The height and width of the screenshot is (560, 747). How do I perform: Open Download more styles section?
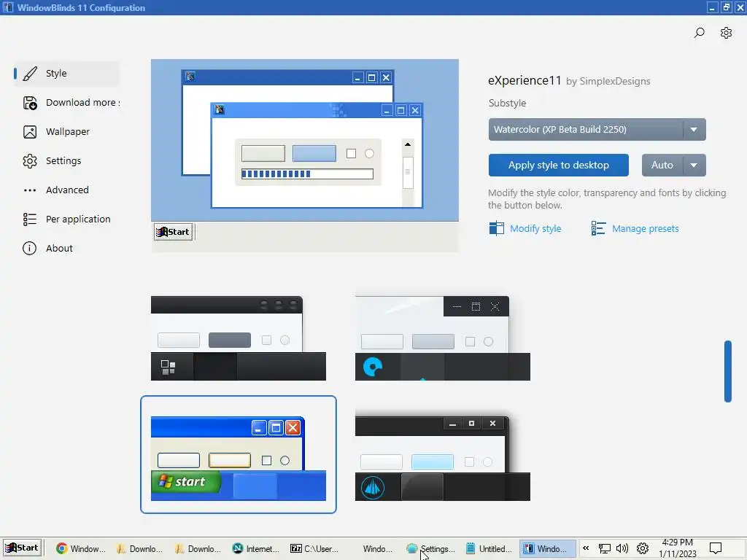(66, 102)
